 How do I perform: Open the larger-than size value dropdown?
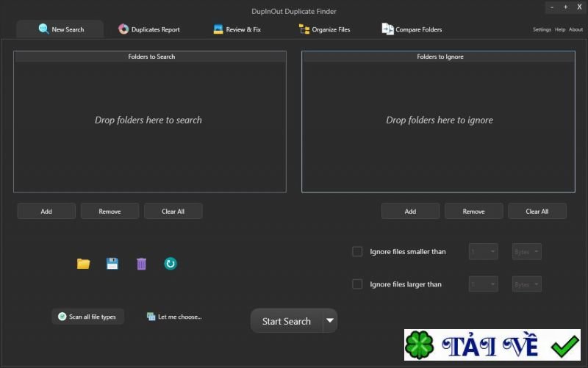tap(484, 284)
